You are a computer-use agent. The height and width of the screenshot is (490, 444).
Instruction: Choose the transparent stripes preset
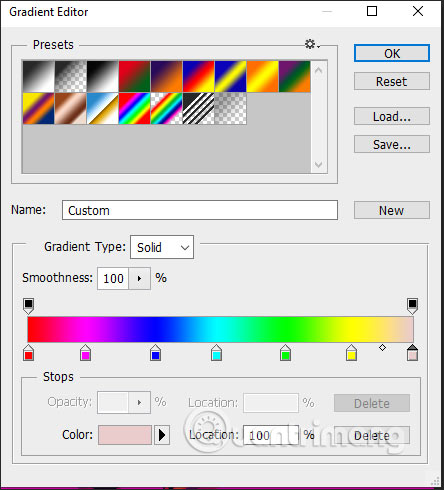[199, 109]
